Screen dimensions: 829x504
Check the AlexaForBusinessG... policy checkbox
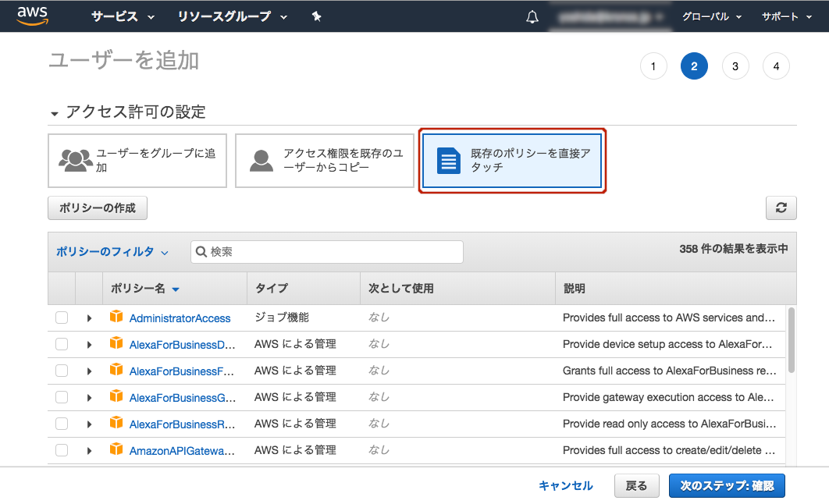pyautogui.click(x=62, y=397)
